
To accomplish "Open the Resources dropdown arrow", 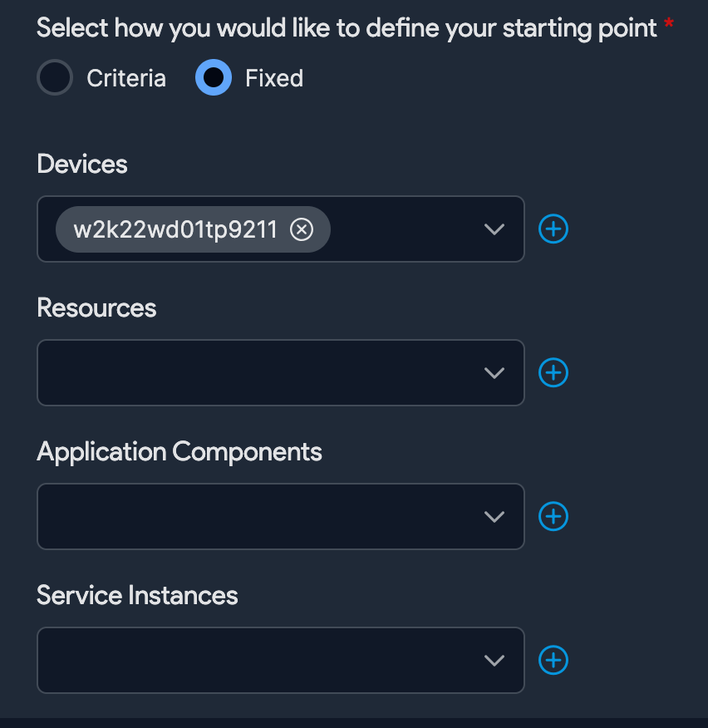I will tap(494, 373).
